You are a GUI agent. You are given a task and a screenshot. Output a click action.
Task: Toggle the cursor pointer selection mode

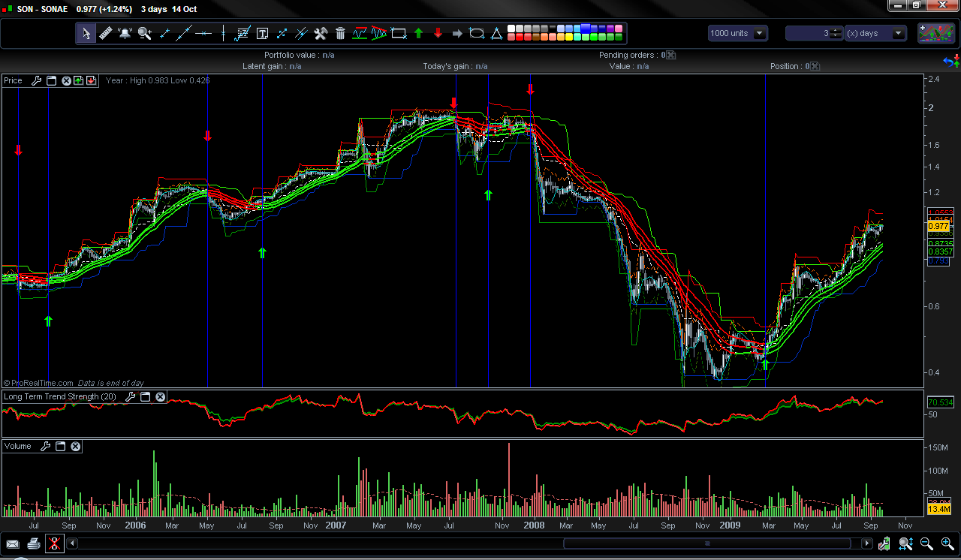click(x=86, y=33)
